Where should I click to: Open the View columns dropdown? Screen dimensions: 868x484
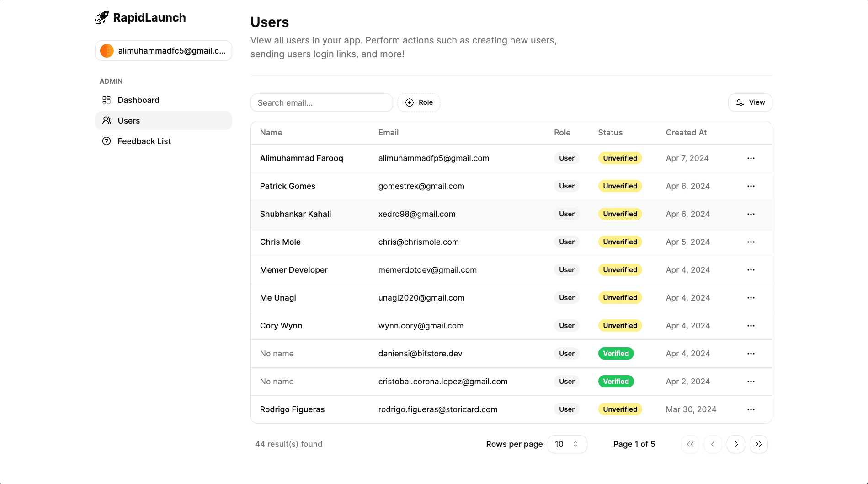[750, 102]
